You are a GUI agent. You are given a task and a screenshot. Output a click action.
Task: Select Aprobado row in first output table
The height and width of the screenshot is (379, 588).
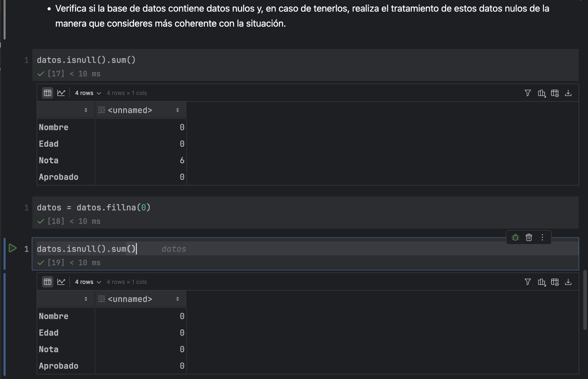pyautogui.click(x=112, y=177)
